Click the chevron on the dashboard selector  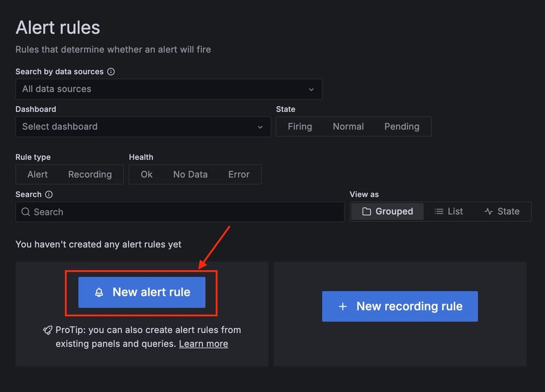point(260,126)
